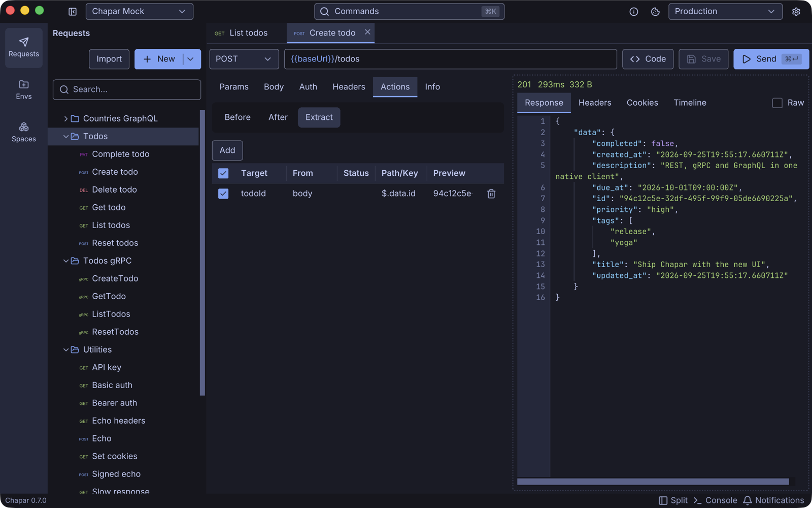Switch theme with the palette icon

(x=655, y=12)
